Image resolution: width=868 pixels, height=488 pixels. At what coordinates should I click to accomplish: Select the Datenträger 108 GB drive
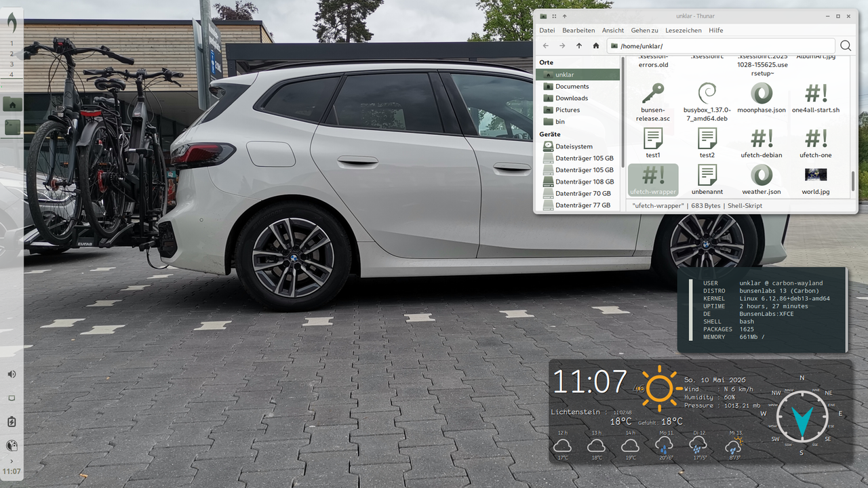578,182
